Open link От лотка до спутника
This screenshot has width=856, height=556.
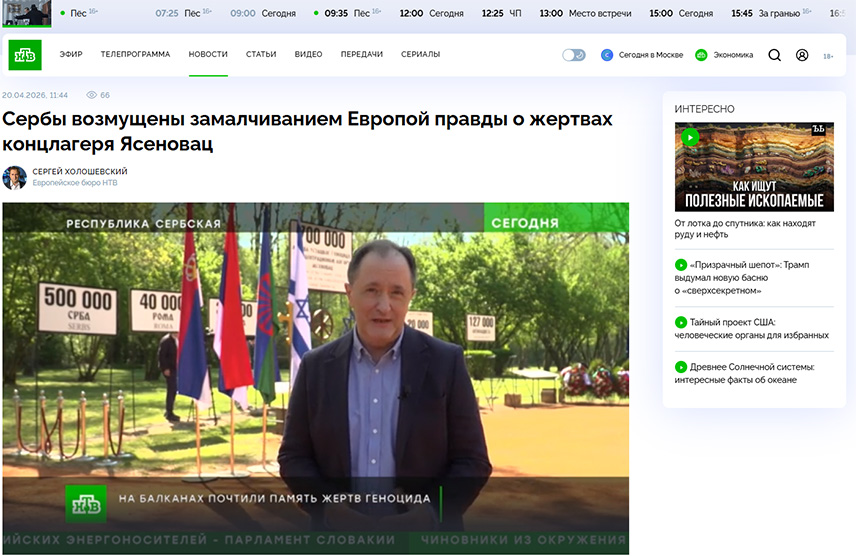(745, 228)
